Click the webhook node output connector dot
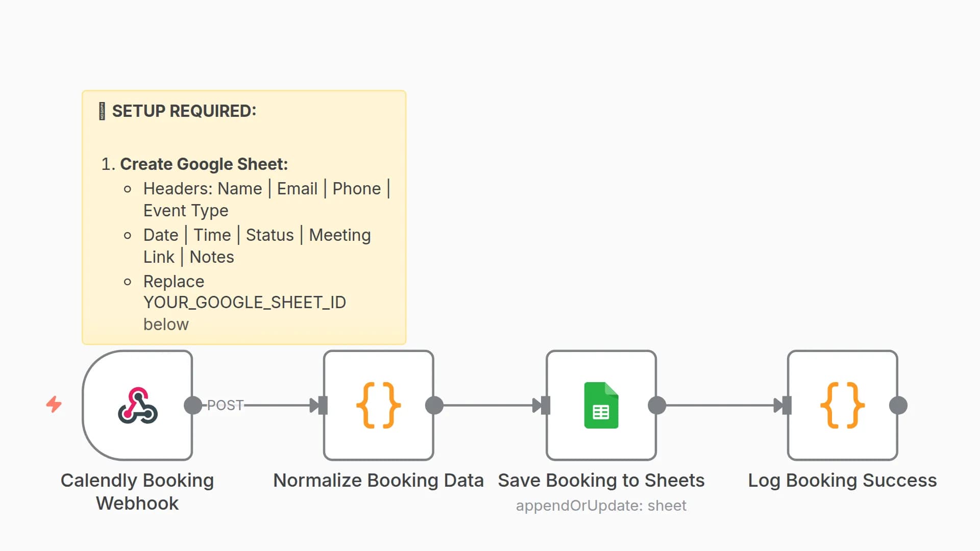 [193, 406]
